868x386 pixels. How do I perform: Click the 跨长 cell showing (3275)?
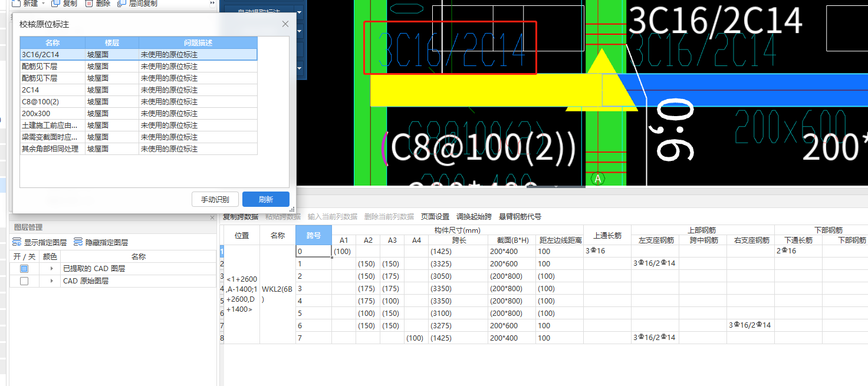pos(458,325)
